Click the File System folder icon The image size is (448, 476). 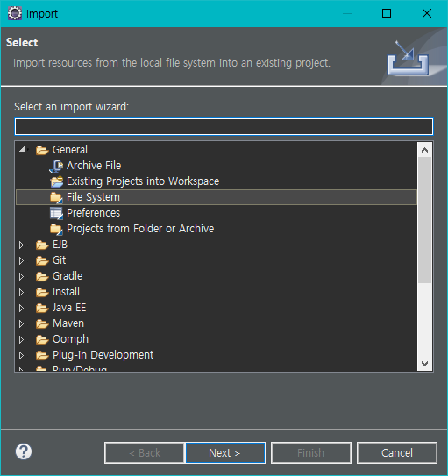(56, 197)
